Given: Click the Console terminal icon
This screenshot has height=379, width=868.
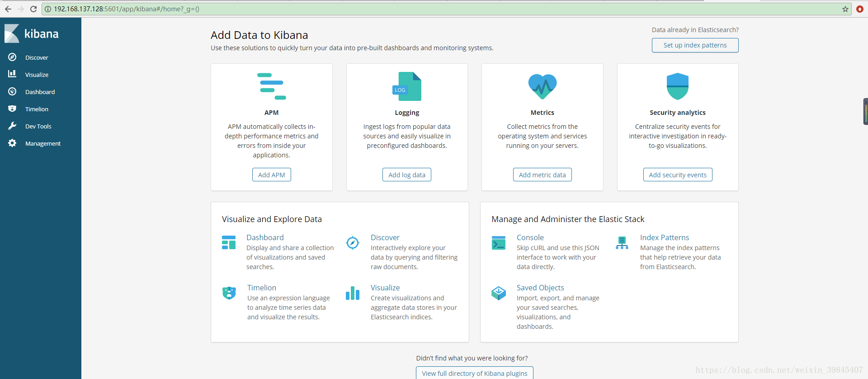Looking at the screenshot, I should pyautogui.click(x=499, y=243).
